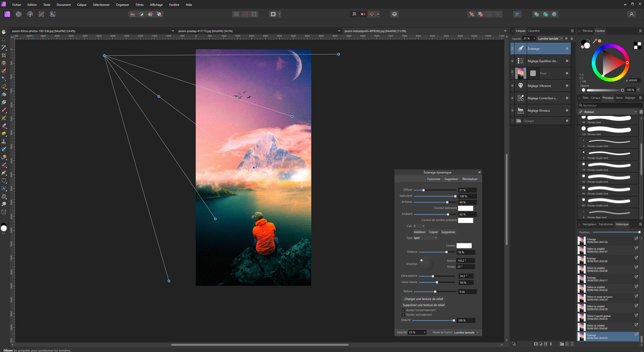The width and height of the screenshot is (644, 352).
Task: Activate the Zoom magnifier tool
Action: click(4, 204)
